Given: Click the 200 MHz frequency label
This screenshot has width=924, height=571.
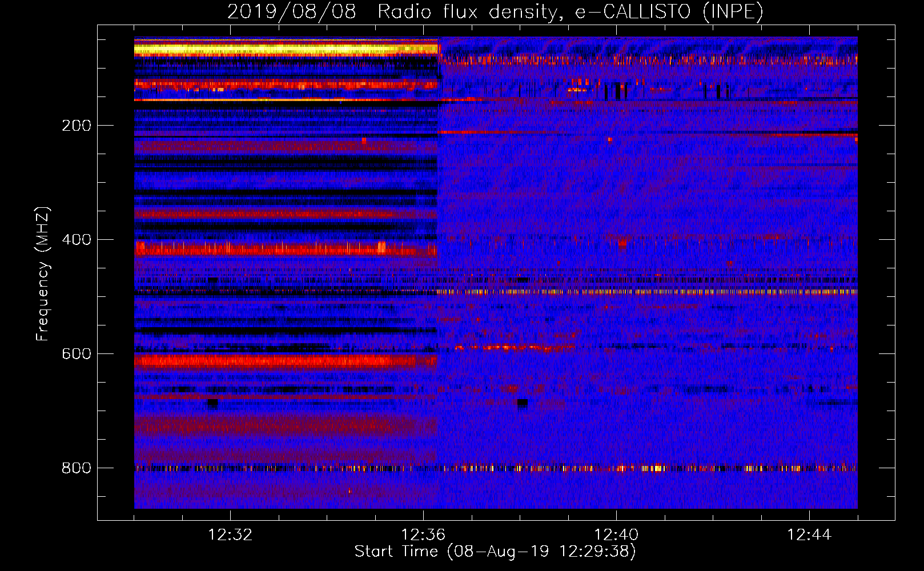Looking at the screenshot, I should click(x=77, y=126).
